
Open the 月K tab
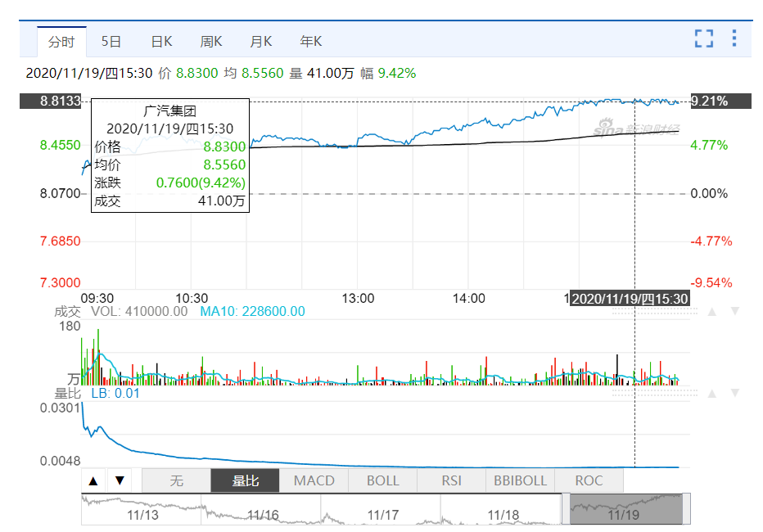coord(261,42)
